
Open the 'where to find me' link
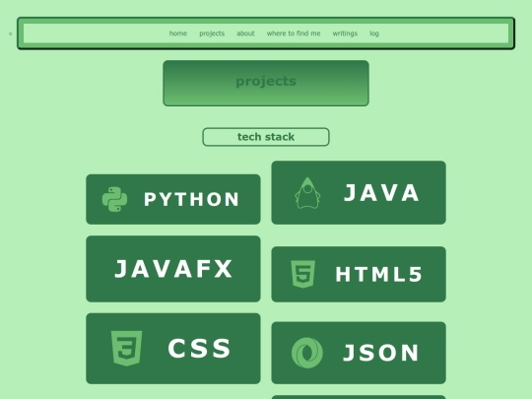pos(294,33)
